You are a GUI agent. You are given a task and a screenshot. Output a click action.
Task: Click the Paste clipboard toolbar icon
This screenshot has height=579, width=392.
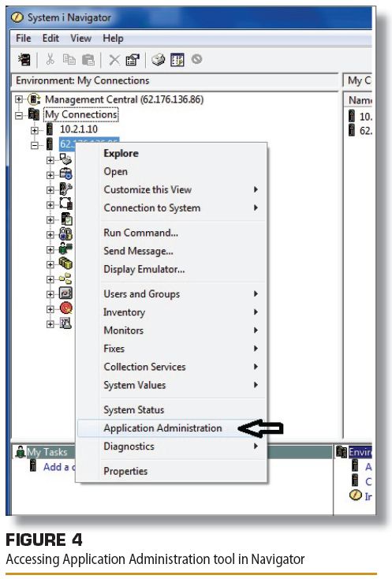click(x=88, y=59)
